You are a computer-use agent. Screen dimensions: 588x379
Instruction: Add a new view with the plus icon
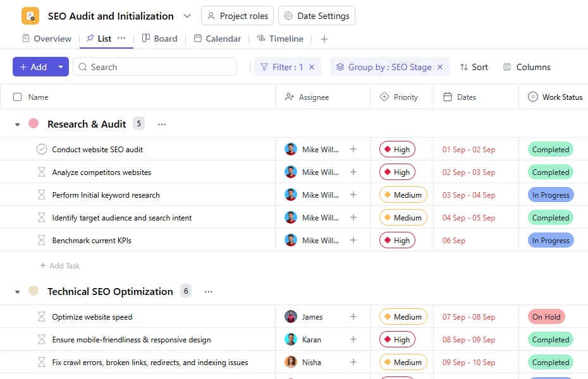coord(324,39)
